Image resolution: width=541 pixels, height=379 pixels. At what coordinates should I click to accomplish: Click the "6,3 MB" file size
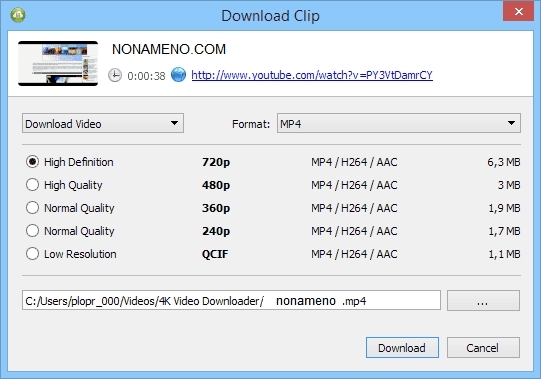[504, 162]
